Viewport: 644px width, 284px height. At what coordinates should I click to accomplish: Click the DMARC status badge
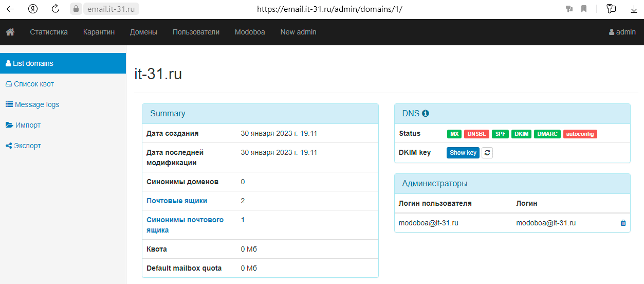547,134
